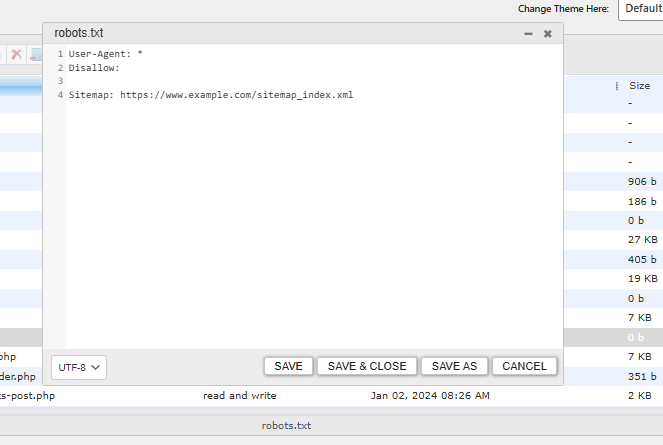Click the Size column header
663x445 pixels.
click(x=639, y=86)
